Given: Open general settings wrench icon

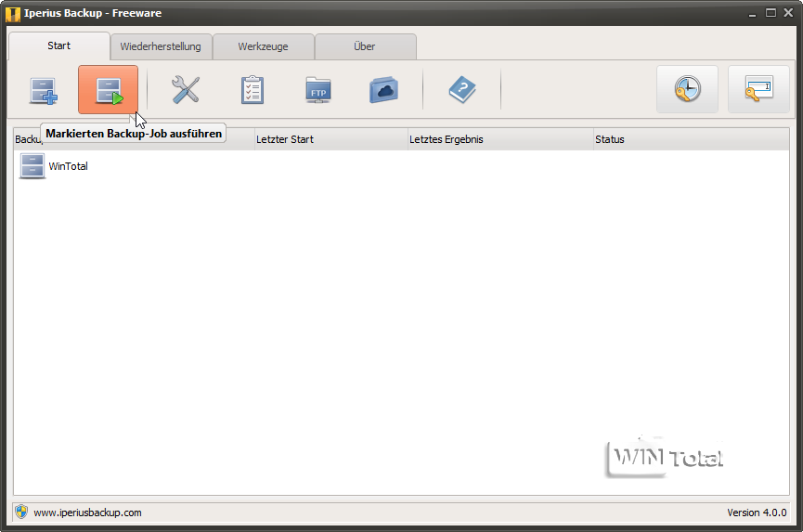Looking at the screenshot, I should coord(186,90).
